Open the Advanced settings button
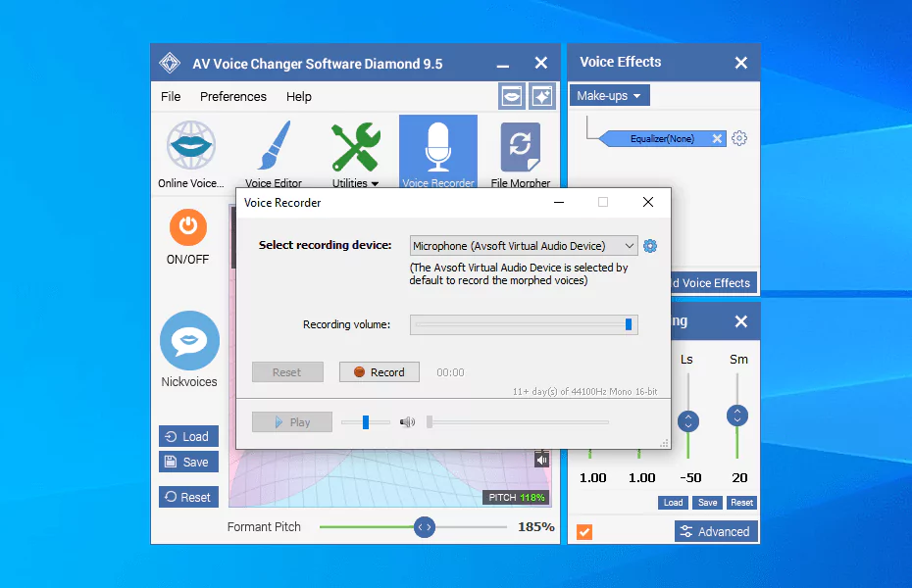 [716, 531]
